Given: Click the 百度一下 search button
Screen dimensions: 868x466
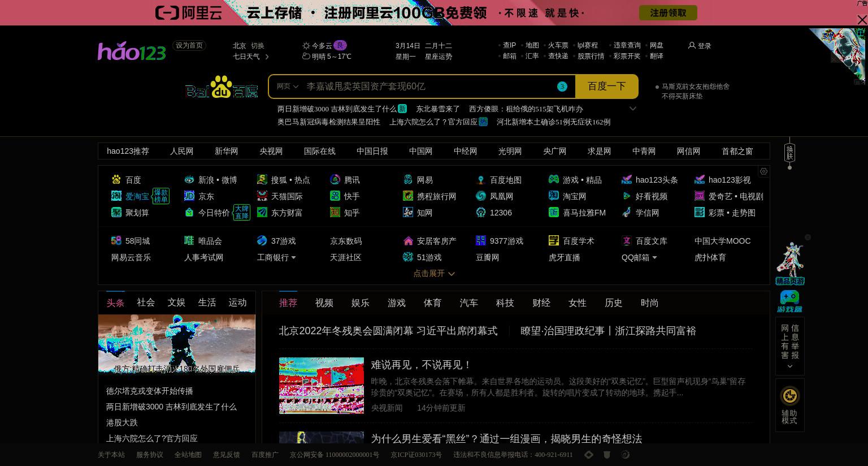Looking at the screenshot, I should coord(607,87).
